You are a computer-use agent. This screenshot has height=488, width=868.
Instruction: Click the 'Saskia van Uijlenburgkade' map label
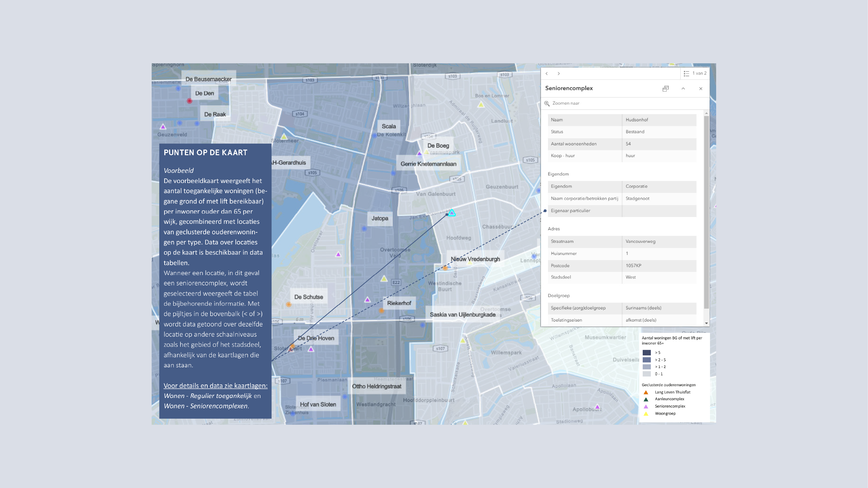[463, 314]
